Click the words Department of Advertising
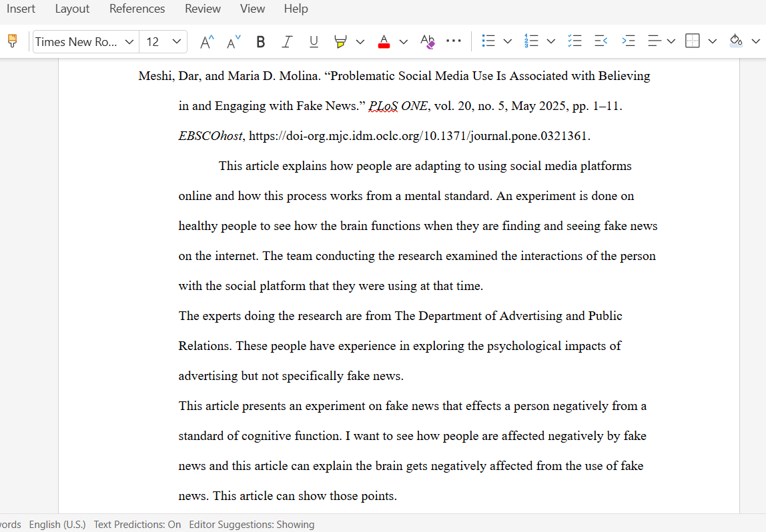The image size is (766, 532). coord(490,316)
